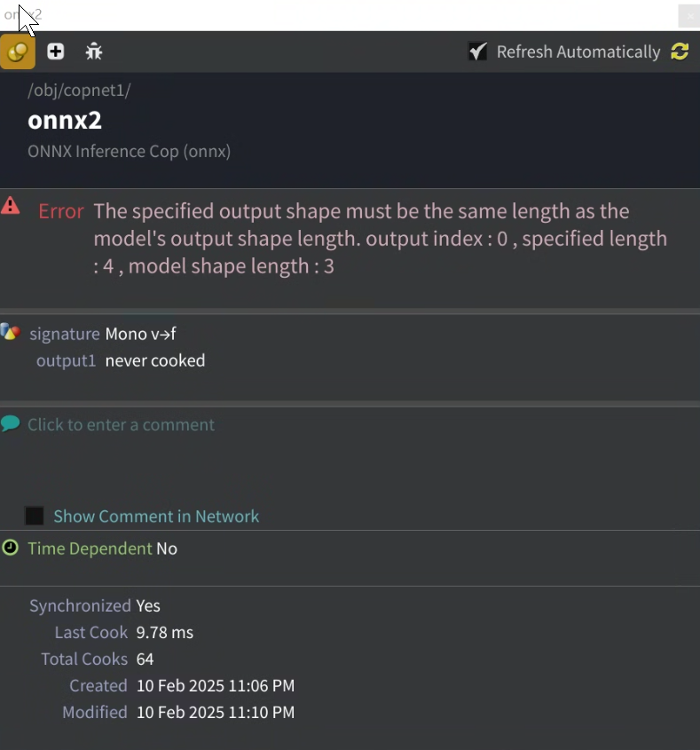Click the never cooked output1 value

(155, 360)
